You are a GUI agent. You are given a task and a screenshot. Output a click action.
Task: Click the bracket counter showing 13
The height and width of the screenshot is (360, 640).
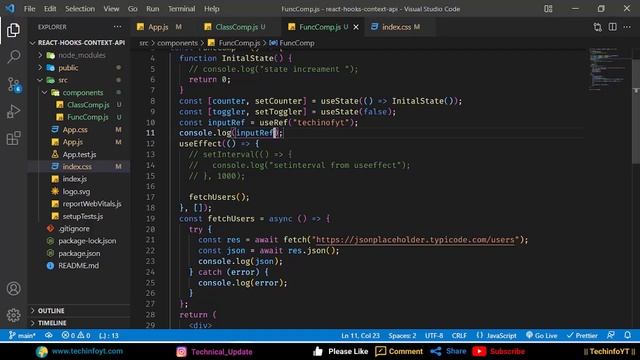pos(109,336)
